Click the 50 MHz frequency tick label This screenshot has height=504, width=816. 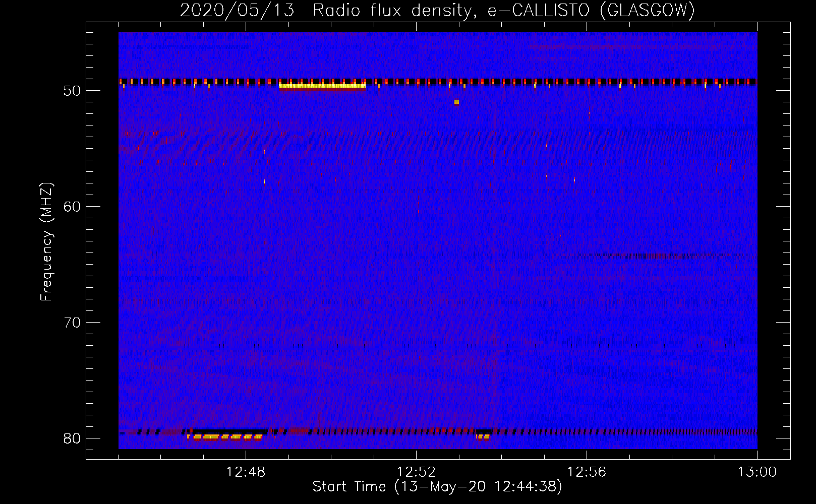point(73,91)
